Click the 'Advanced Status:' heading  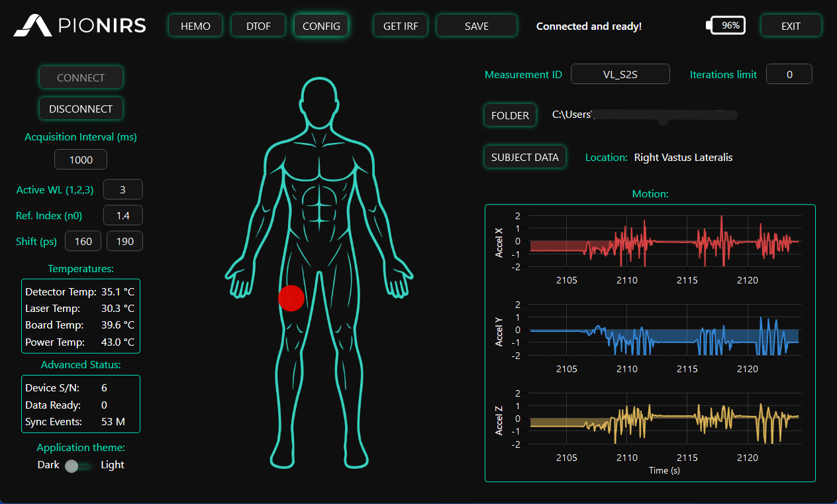[81, 364]
